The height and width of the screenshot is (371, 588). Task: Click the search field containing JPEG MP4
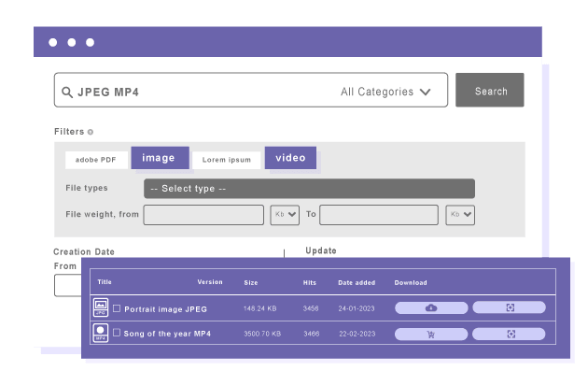(251, 90)
